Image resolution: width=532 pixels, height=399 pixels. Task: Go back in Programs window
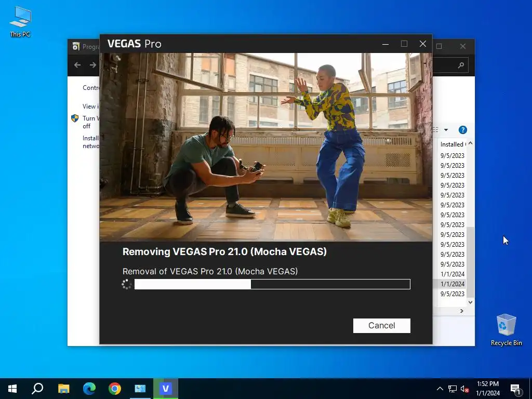pyautogui.click(x=77, y=65)
